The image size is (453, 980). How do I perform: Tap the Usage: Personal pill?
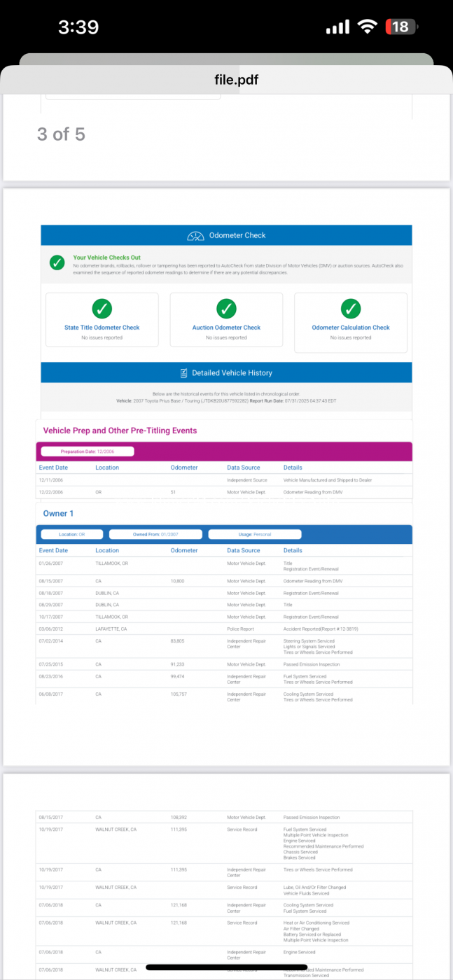[255, 534]
